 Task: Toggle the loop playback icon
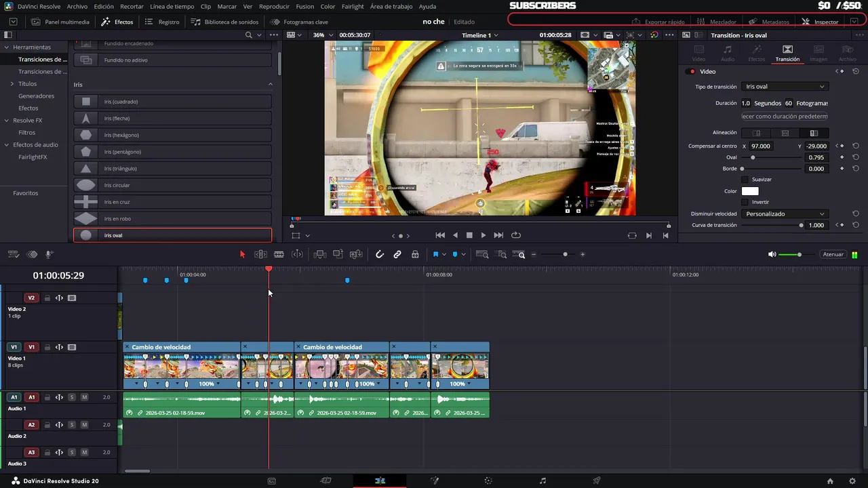click(x=516, y=235)
